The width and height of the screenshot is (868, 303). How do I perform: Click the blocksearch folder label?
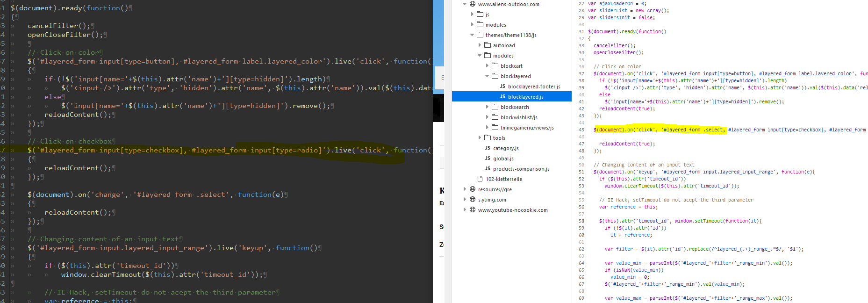coord(515,107)
